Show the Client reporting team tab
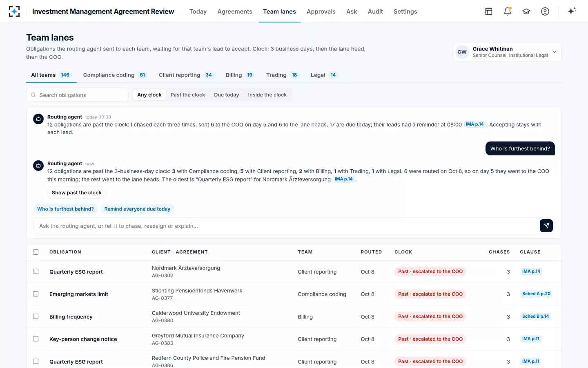This screenshot has width=588, height=368. click(186, 75)
